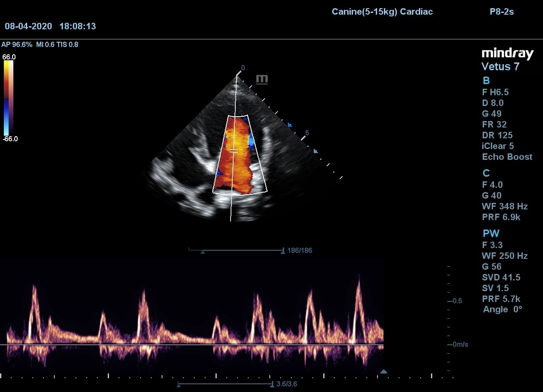Click the probe orientation 'm' marker

[262, 79]
